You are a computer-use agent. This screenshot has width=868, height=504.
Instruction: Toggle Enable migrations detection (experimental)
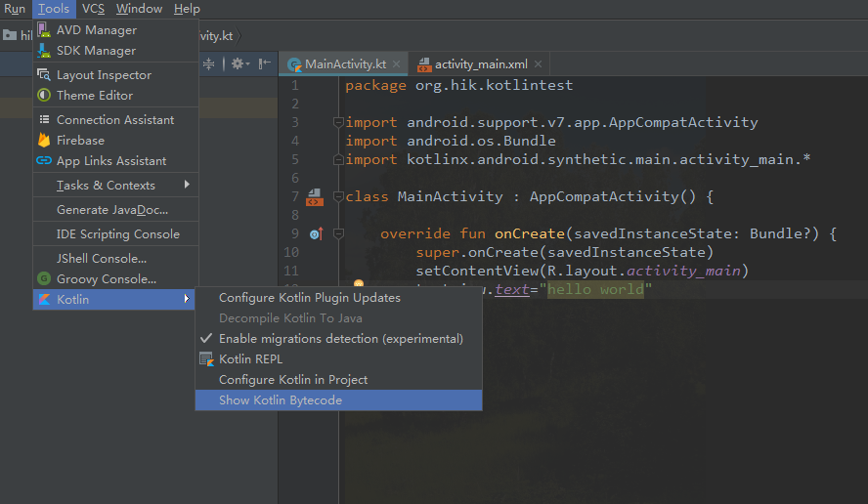(338, 339)
